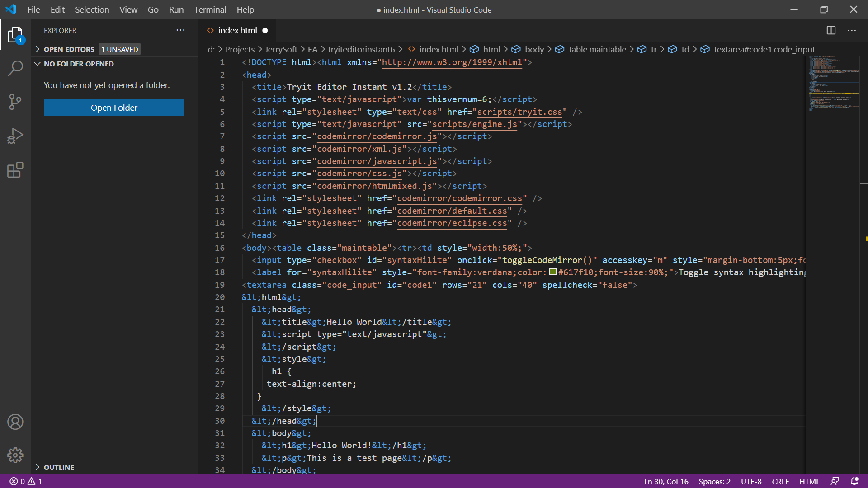
Task: Open the textarea#code1.code_input breadcrumb dropdown
Action: click(x=764, y=49)
